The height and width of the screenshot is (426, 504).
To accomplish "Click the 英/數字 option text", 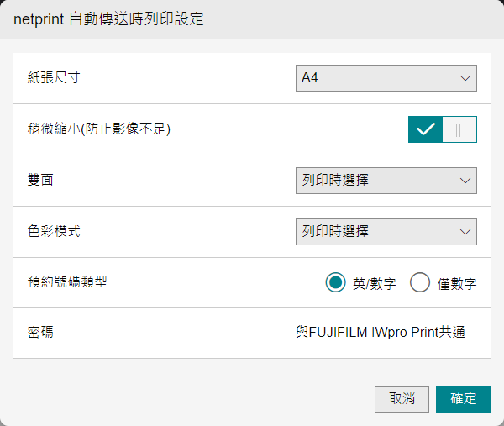I will (x=374, y=284).
